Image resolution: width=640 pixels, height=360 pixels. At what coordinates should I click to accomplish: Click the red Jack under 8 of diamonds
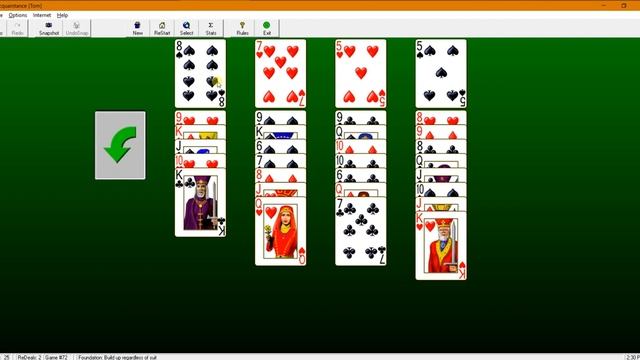point(280,189)
